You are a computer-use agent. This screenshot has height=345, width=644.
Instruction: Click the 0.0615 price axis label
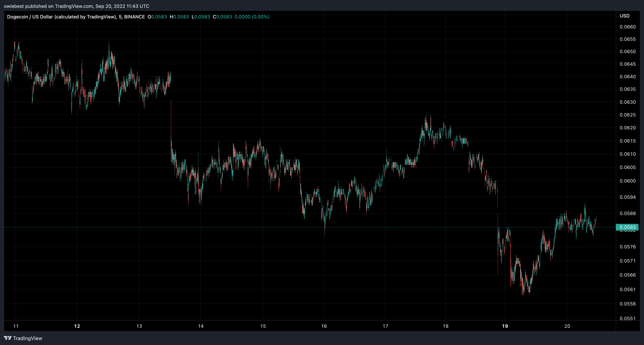click(x=628, y=141)
